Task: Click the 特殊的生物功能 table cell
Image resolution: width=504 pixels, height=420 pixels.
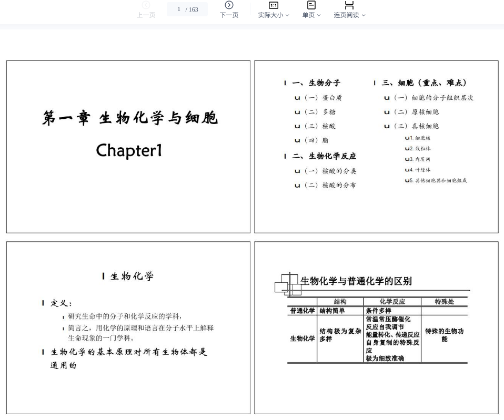Action: click(444, 335)
